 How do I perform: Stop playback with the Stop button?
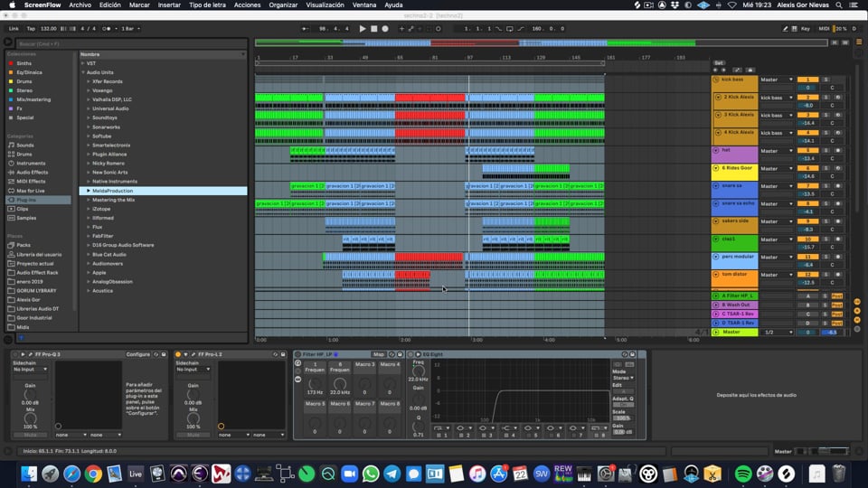[373, 29]
